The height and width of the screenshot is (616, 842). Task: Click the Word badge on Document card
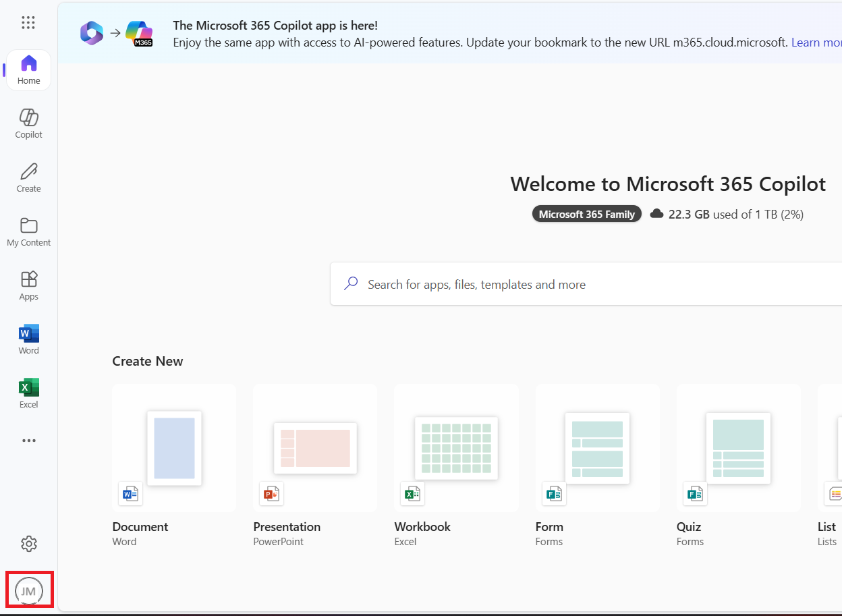point(130,494)
